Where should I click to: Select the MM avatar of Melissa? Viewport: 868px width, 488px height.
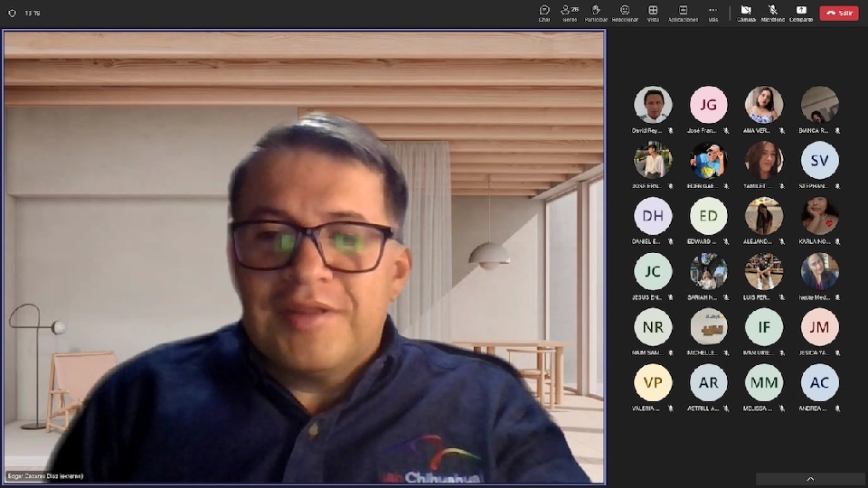(x=764, y=382)
